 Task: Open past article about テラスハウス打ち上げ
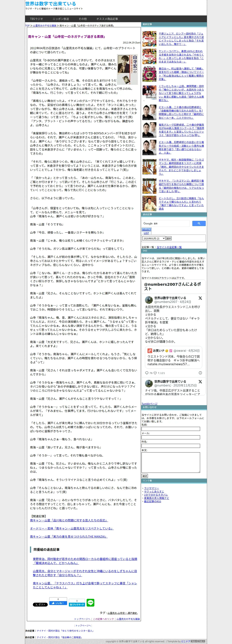(85, 585)
